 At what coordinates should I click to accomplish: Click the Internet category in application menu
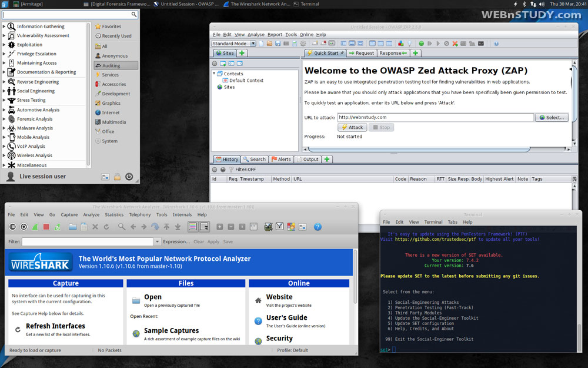[111, 112]
